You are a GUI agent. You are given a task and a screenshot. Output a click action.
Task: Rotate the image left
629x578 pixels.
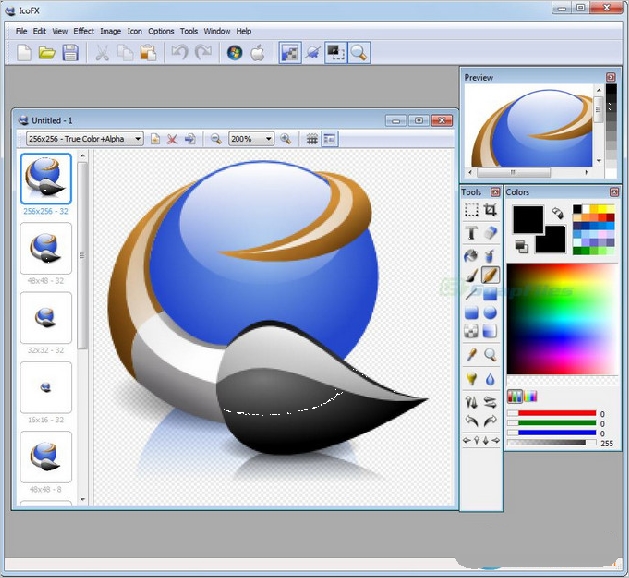(x=471, y=421)
